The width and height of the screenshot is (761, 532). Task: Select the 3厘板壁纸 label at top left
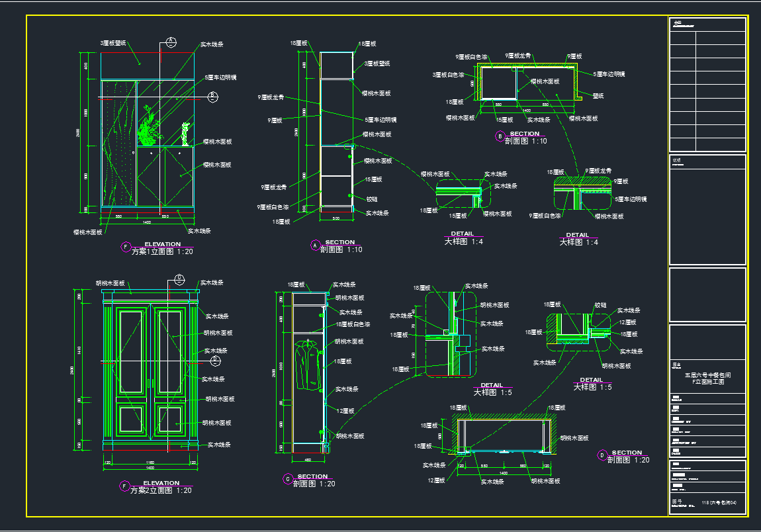pos(112,43)
